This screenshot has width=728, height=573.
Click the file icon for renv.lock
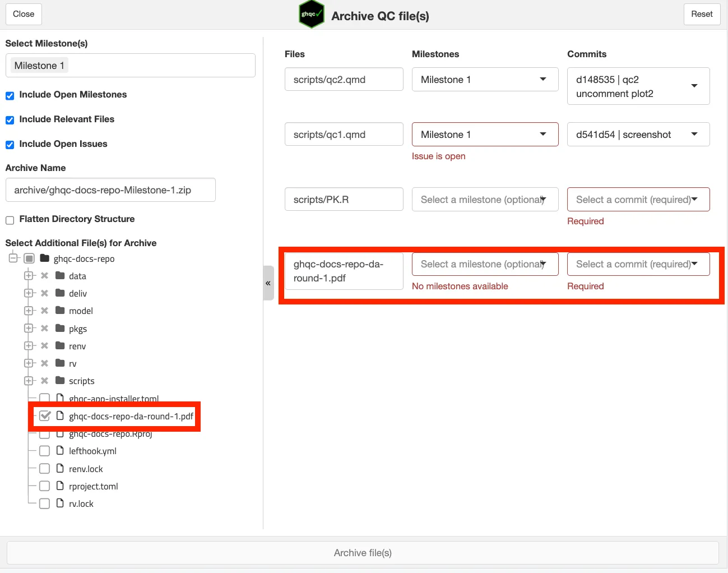[x=60, y=469]
